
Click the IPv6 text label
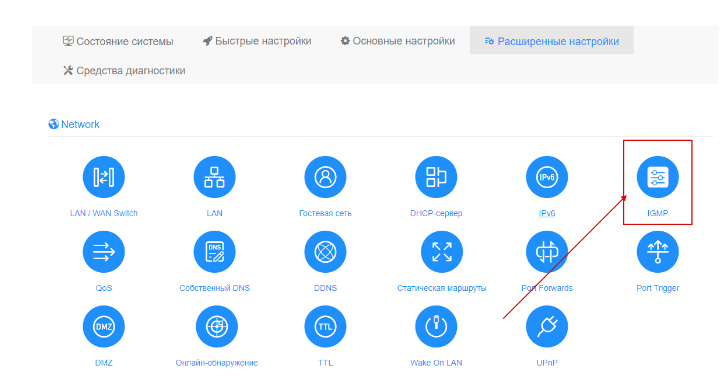pos(547,213)
